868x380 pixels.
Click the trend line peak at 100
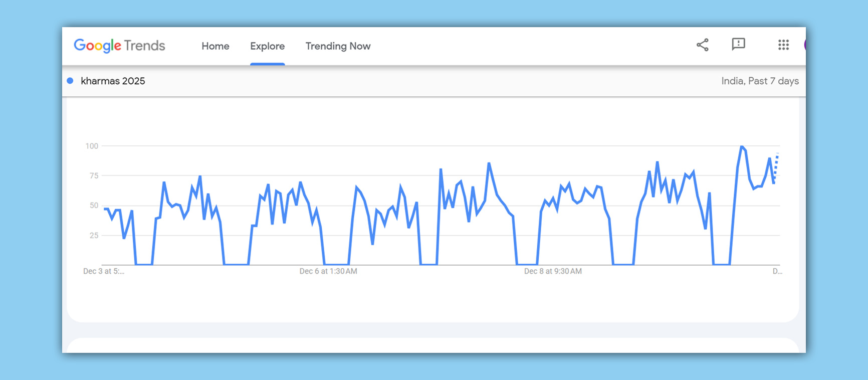click(742, 146)
